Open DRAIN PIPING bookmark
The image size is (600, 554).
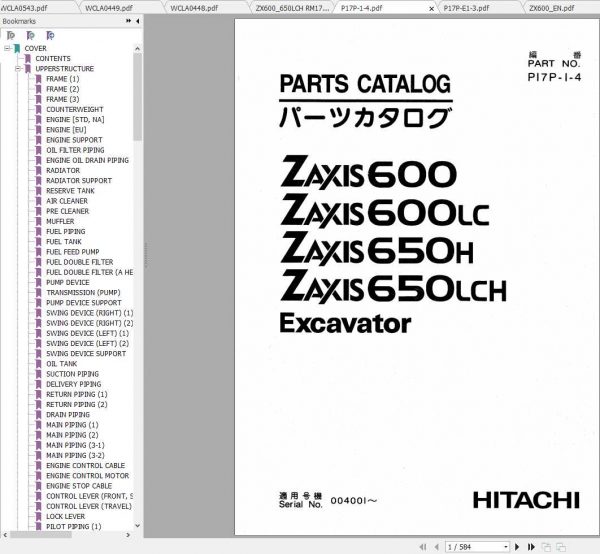[x=68, y=415]
